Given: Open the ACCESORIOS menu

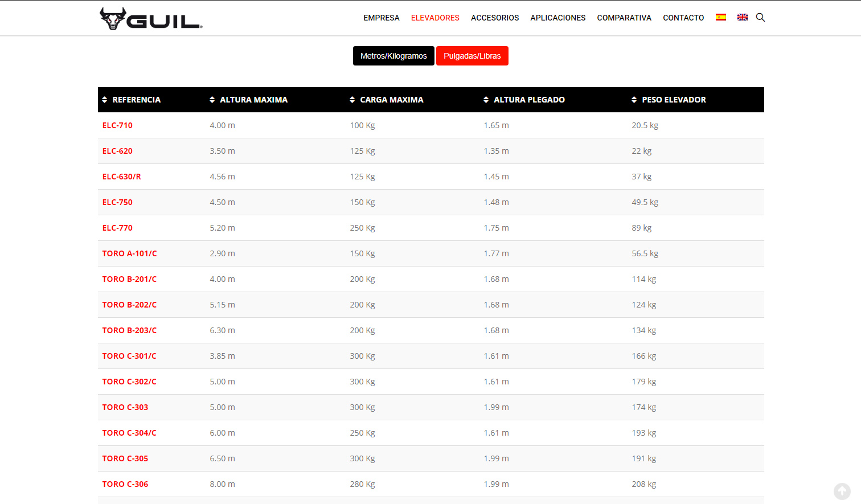Looking at the screenshot, I should (x=495, y=18).
